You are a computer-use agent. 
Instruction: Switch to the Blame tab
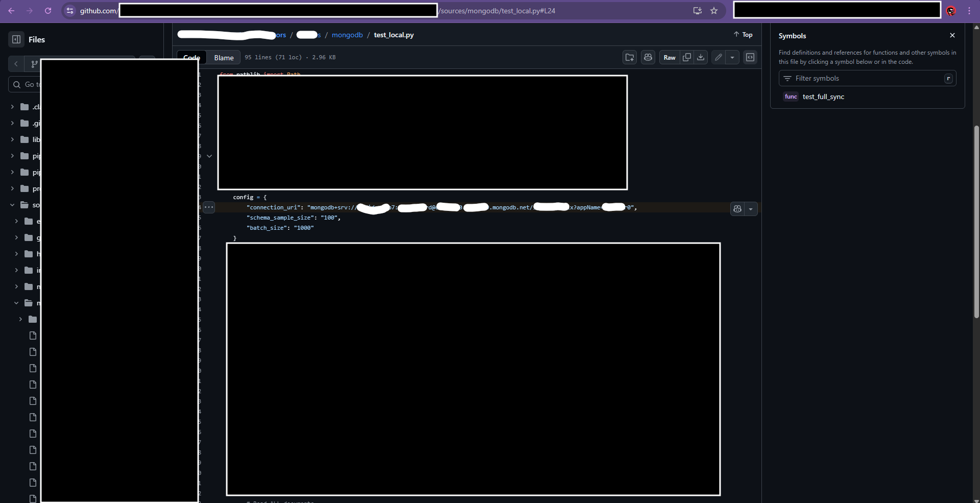(224, 58)
